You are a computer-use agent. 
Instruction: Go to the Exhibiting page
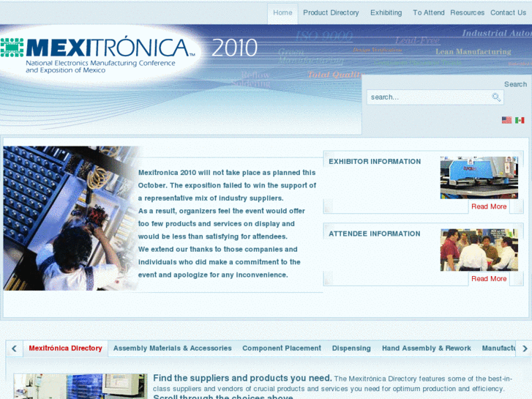pyautogui.click(x=386, y=13)
